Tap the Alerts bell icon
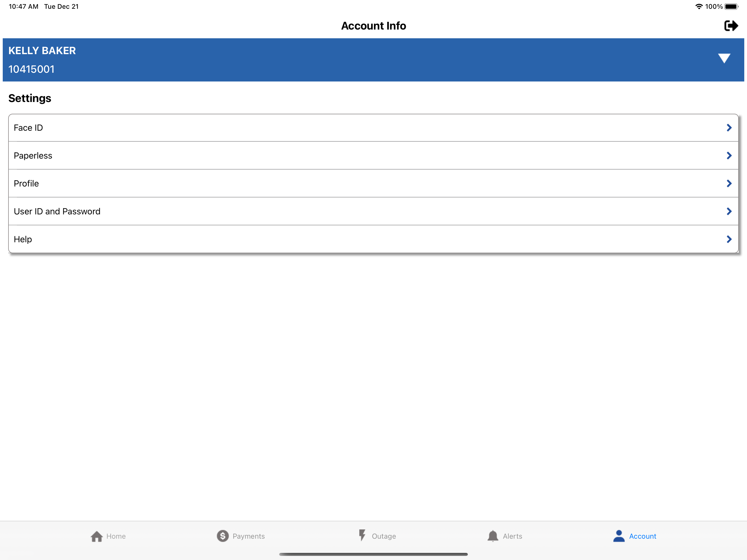This screenshot has height=560, width=747. [x=493, y=536]
